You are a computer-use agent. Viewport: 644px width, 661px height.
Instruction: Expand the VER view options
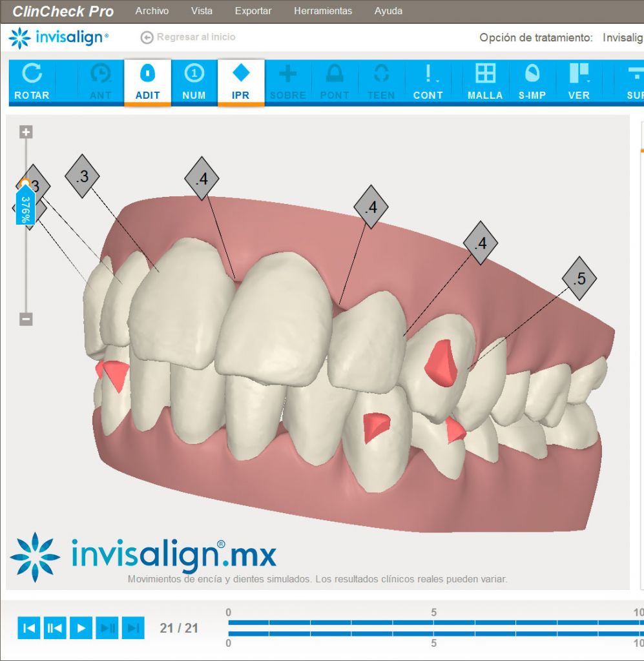[x=579, y=82]
